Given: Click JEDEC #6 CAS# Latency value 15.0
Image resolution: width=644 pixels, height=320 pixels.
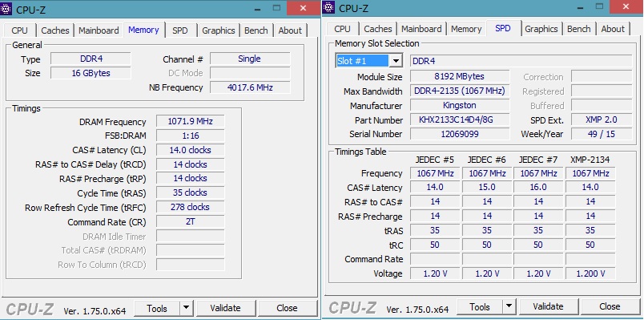Looking at the screenshot, I should (x=487, y=188).
